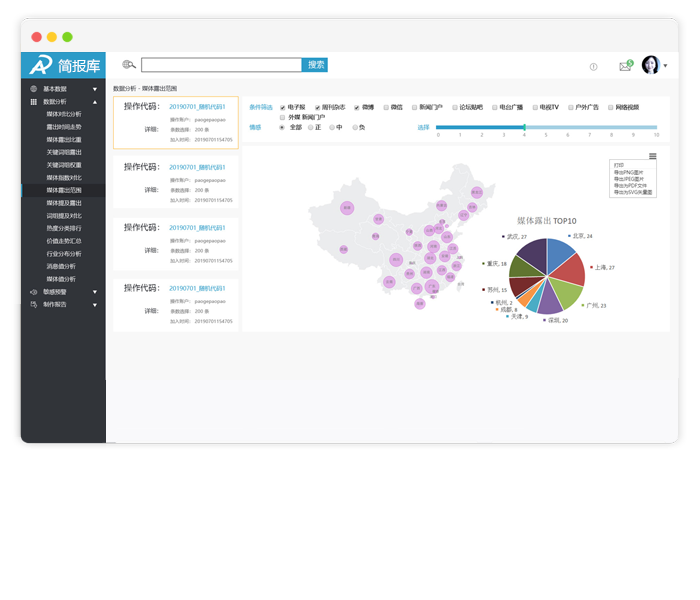
Task: Enable the 微信 checkbox
Action: coord(386,107)
